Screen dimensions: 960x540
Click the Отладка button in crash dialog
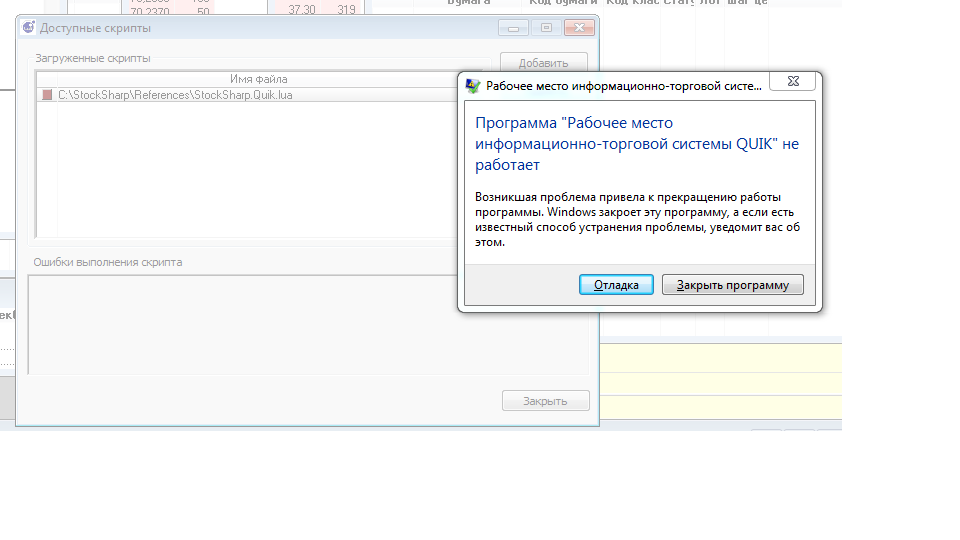tap(616, 285)
